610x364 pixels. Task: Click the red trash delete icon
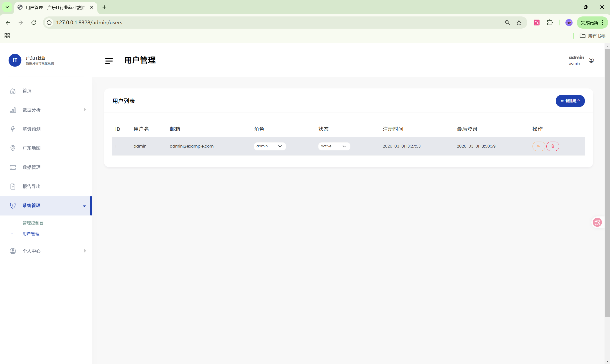tap(553, 146)
